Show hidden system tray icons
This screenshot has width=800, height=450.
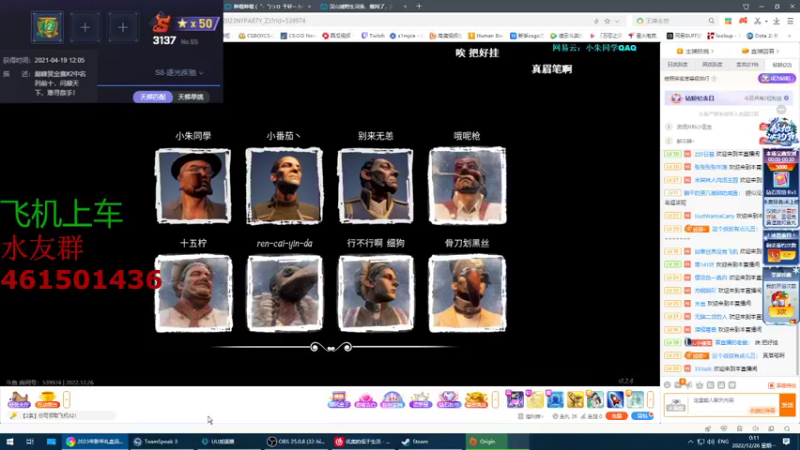tap(690, 442)
